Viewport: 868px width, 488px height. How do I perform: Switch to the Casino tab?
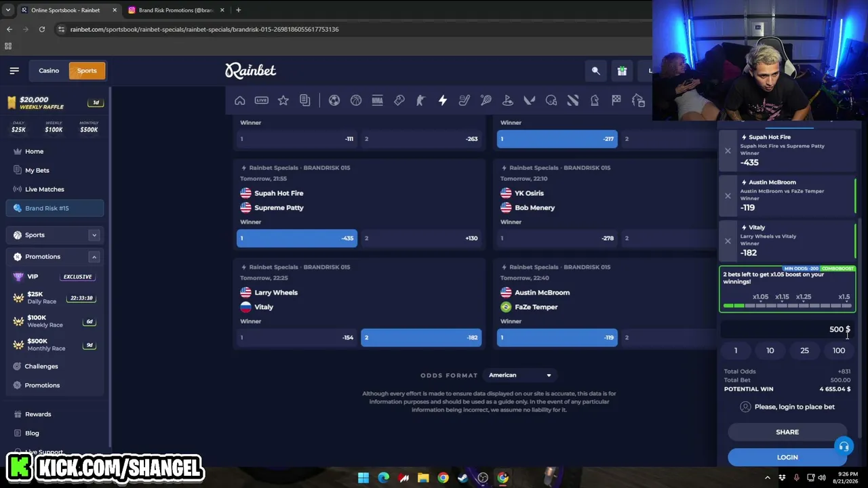pos(49,70)
